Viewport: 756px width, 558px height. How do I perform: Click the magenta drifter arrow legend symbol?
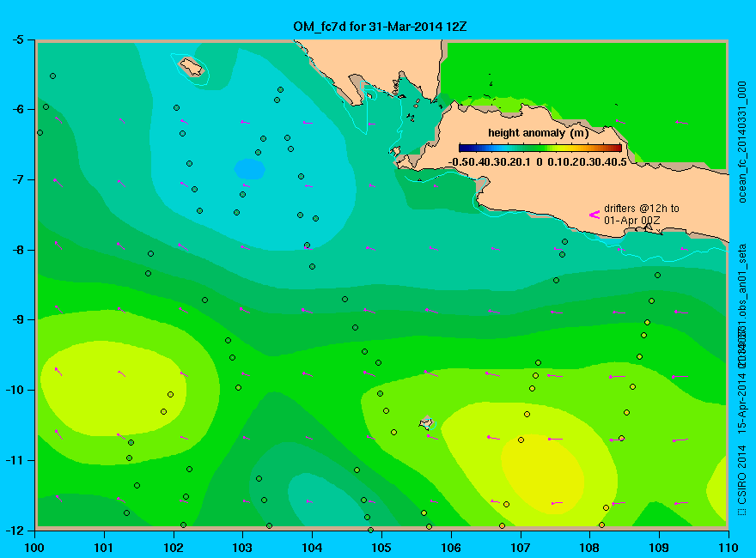[x=594, y=215]
